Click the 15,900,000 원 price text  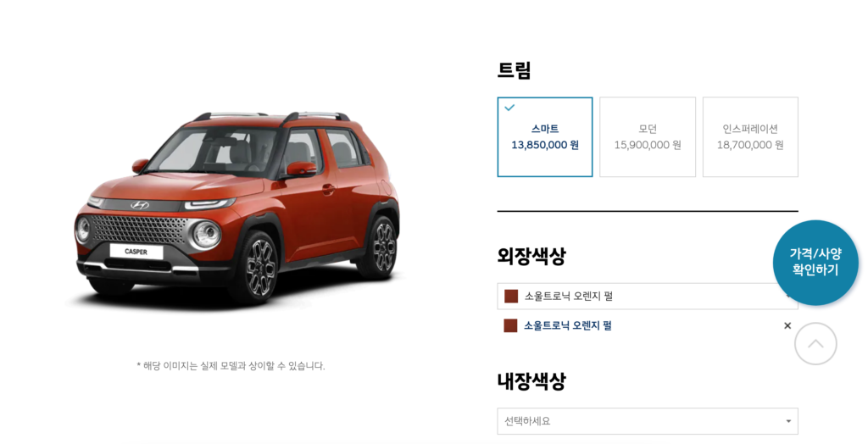click(648, 145)
